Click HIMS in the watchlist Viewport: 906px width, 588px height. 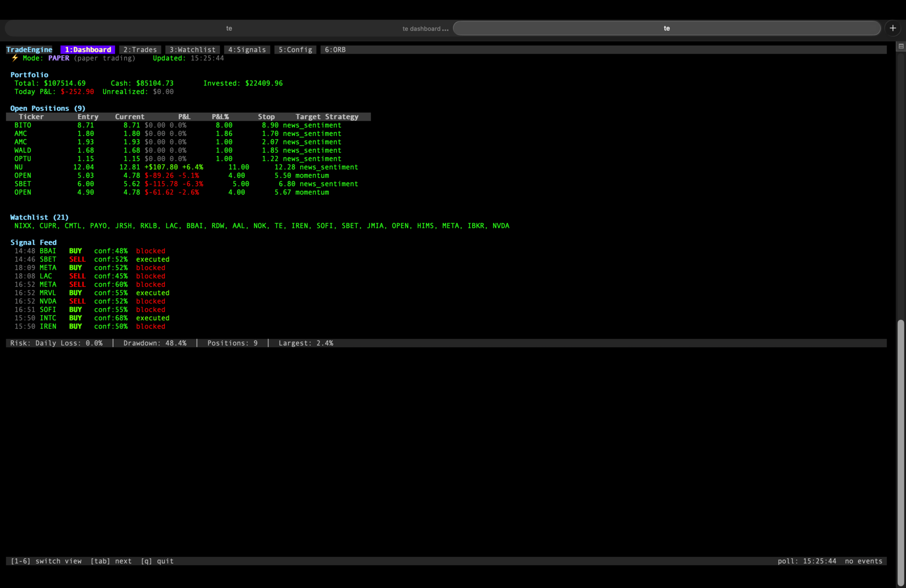click(425, 226)
